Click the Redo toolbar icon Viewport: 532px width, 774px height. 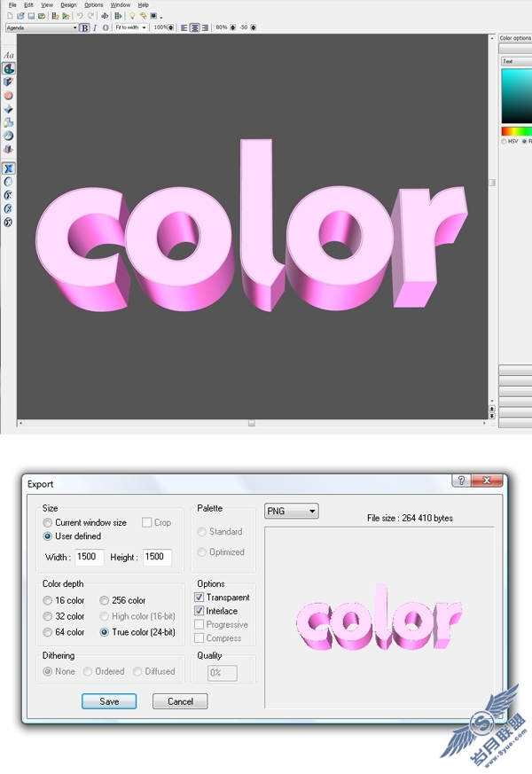point(90,16)
